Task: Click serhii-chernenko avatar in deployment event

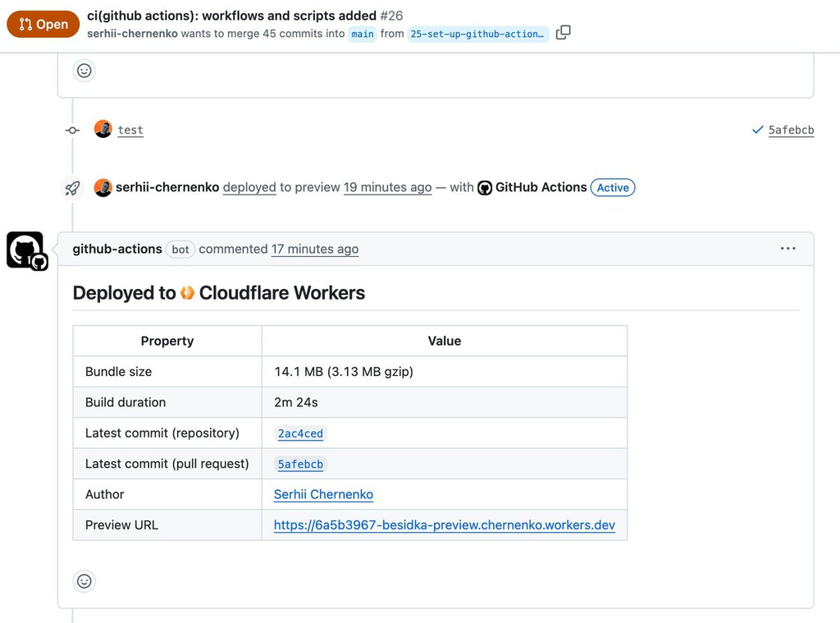Action: pos(103,188)
